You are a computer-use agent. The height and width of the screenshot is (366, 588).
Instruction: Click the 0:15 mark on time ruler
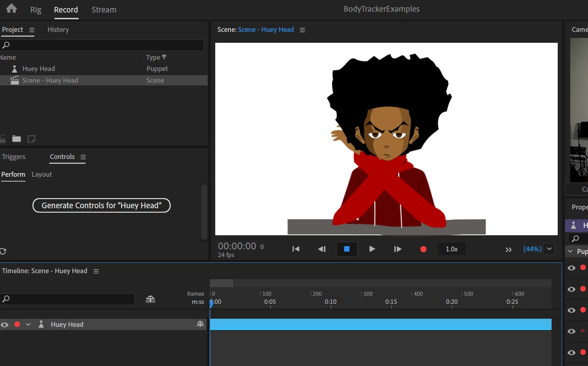click(391, 302)
